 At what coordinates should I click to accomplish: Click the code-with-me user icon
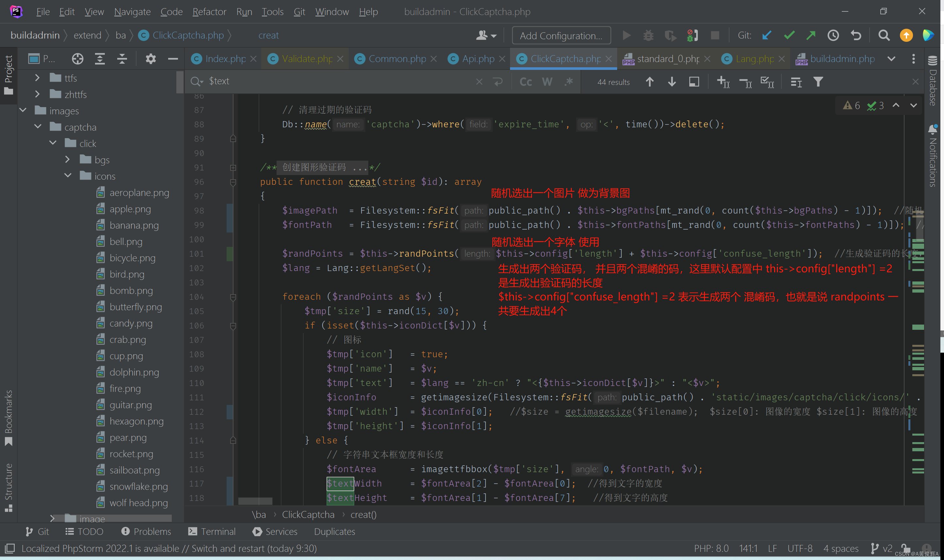click(486, 36)
